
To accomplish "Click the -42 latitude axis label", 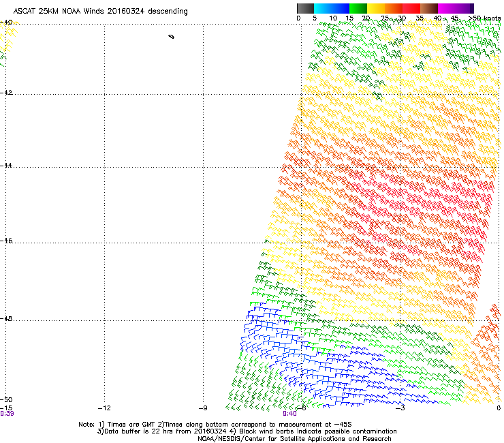I will pos(6,93).
